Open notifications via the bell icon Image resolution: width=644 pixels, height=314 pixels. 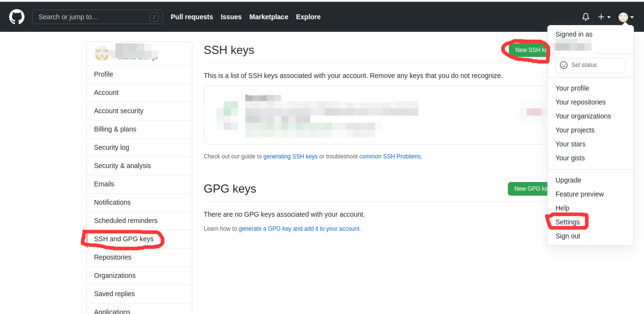585,16
